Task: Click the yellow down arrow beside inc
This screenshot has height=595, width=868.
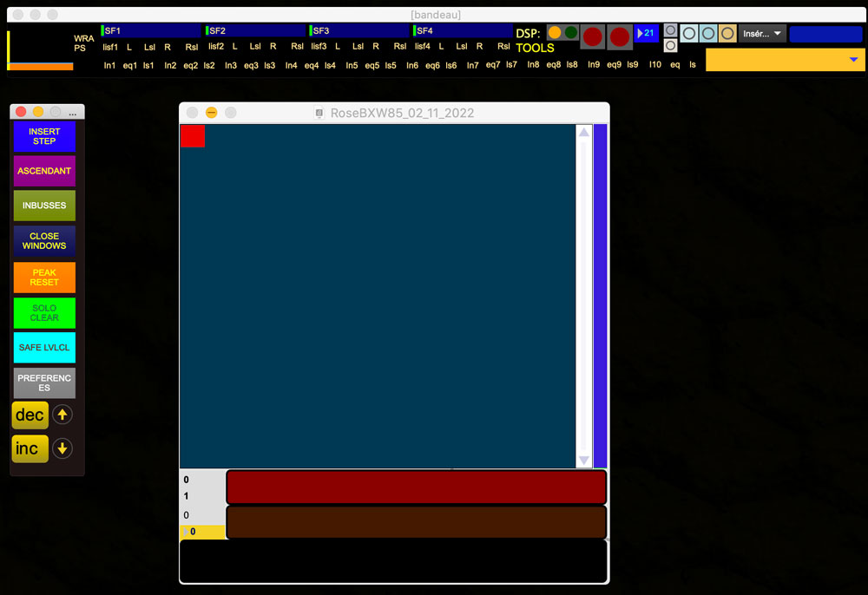Action: (62, 448)
